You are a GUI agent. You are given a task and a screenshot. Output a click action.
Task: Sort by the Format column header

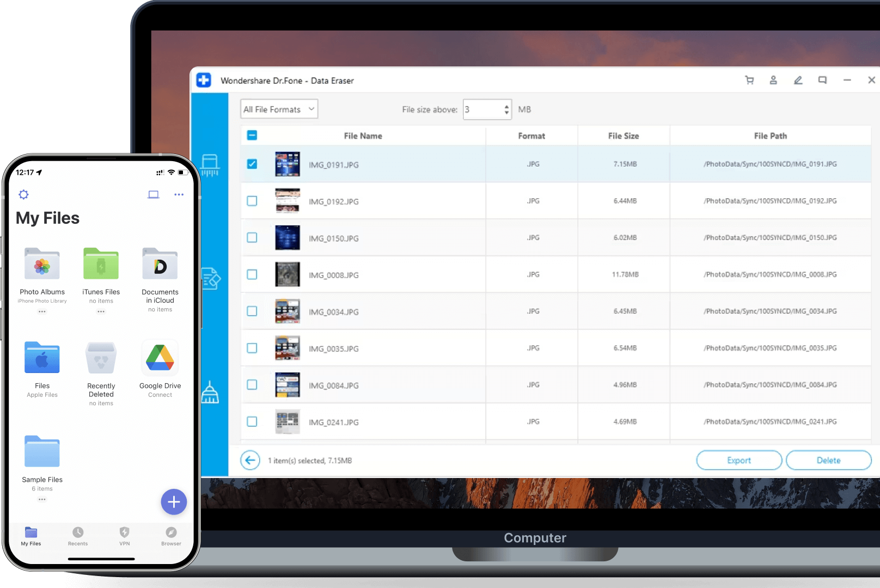pyautogui.click(x=531, y=136)
